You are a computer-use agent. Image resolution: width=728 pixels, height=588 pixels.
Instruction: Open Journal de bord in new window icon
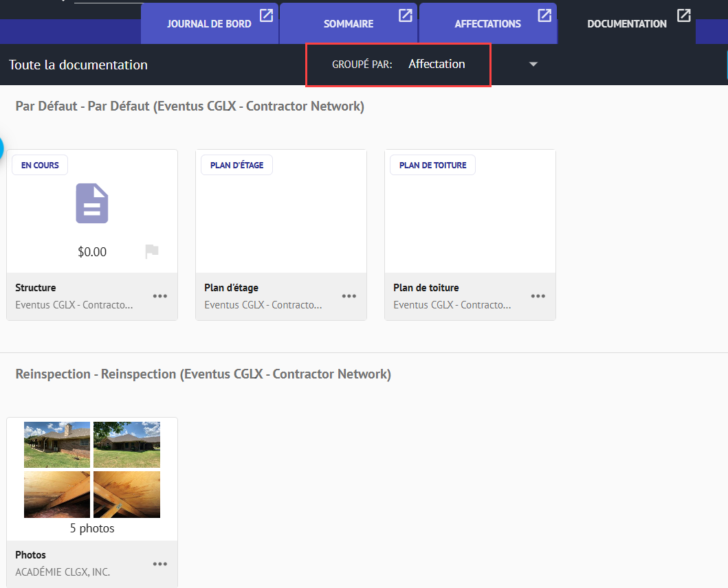pos(266,15)
